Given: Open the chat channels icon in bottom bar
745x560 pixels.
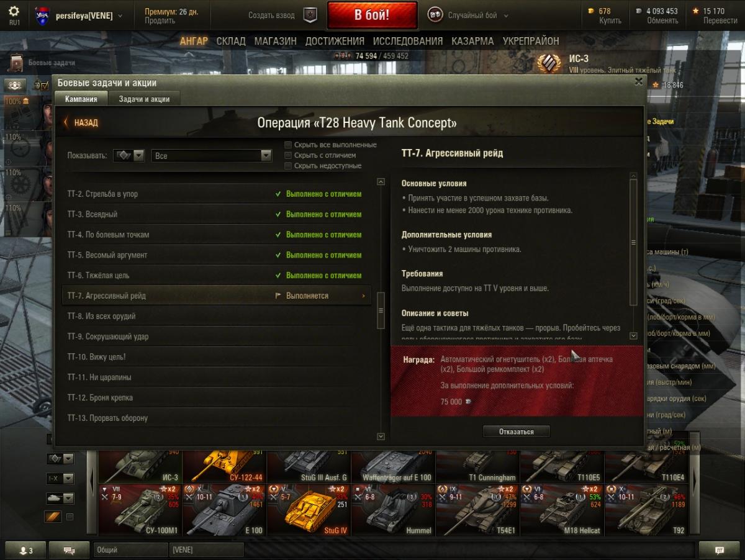Looking at the screenshot, I should [69, 550].
